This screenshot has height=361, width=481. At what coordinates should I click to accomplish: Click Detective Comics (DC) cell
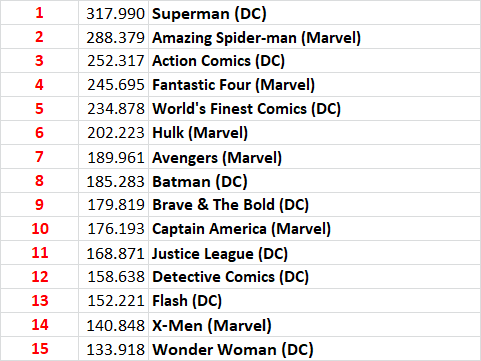(x=314, y=277)
